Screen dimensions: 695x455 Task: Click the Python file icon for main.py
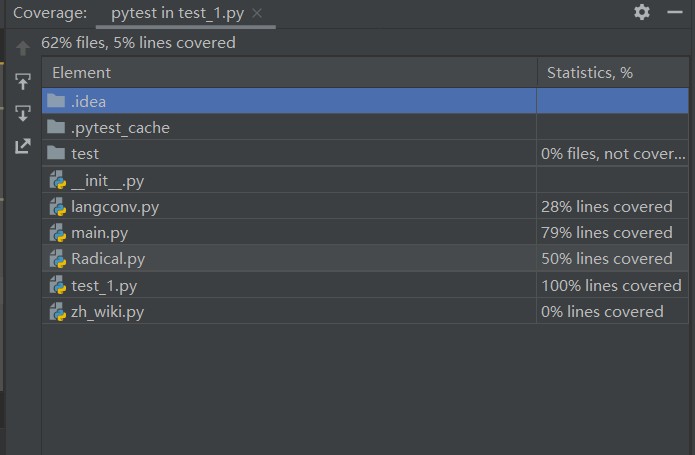pyautogui.click(x=58, y=233)
